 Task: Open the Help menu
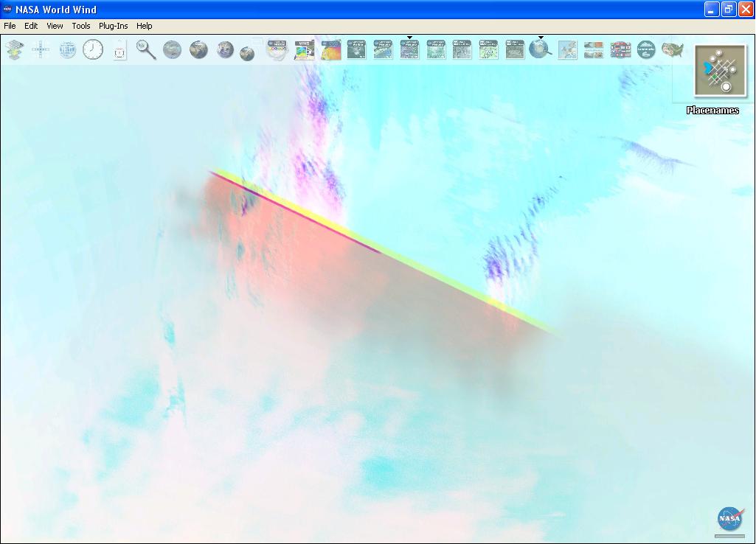[144, 26]
